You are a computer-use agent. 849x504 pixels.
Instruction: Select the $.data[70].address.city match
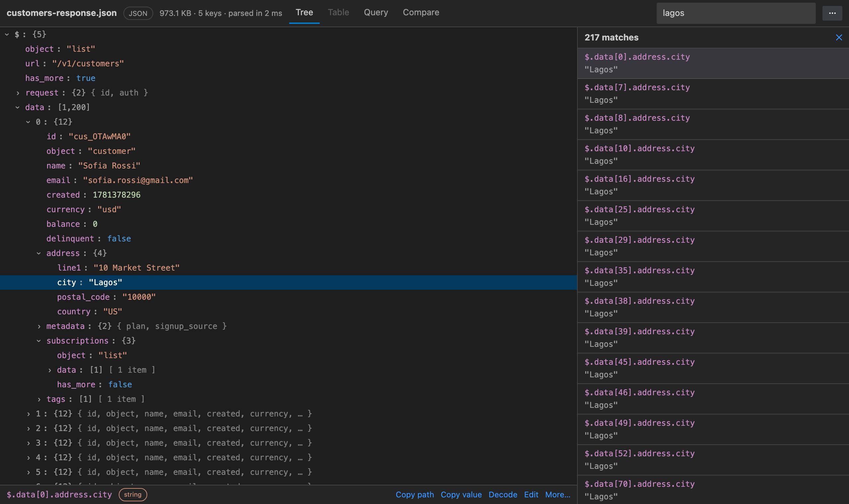click(713, 490)
